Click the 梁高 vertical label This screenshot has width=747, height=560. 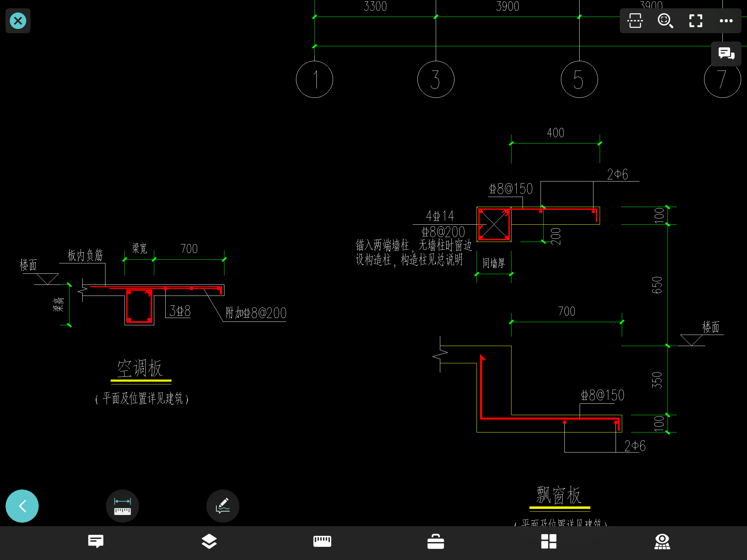coord(58,304)
